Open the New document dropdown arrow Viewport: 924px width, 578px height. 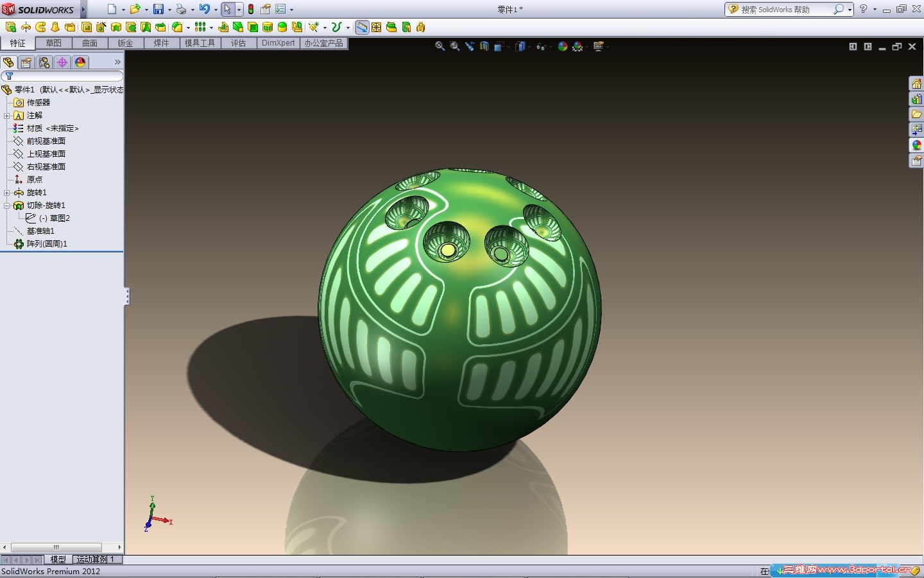[x=123, y=10]
